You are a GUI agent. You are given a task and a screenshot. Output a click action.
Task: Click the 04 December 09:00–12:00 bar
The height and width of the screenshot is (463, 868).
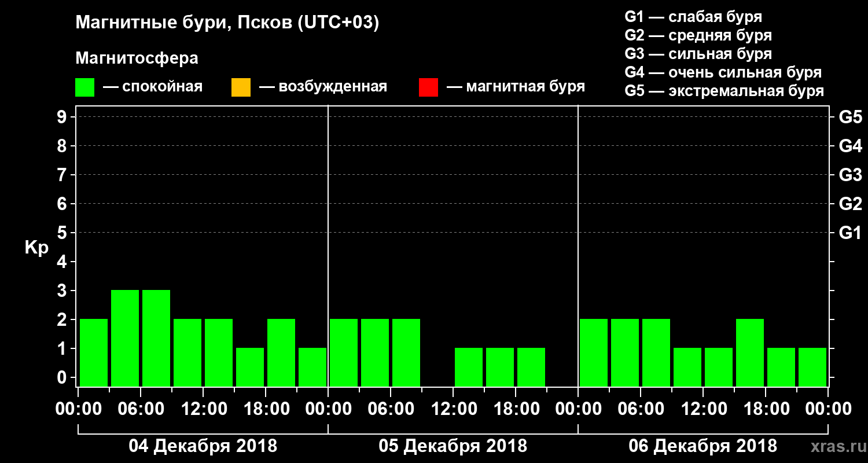coord(187,352)
